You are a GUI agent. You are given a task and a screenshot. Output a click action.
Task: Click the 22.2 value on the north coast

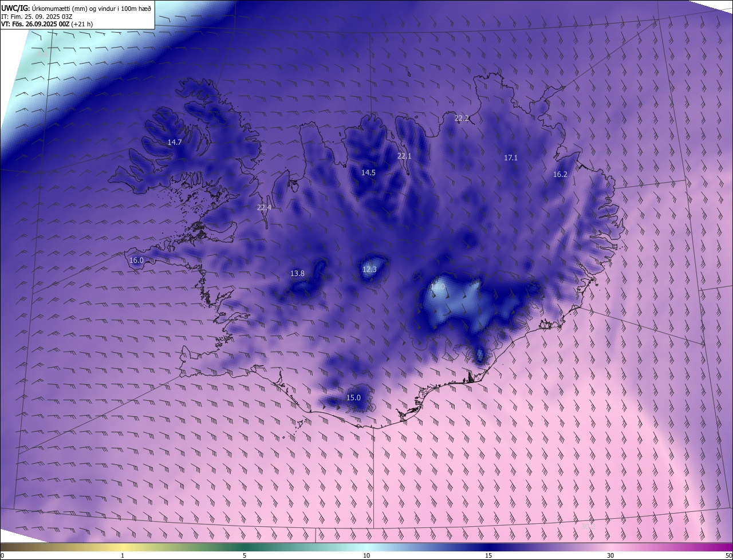click(462, 118)
